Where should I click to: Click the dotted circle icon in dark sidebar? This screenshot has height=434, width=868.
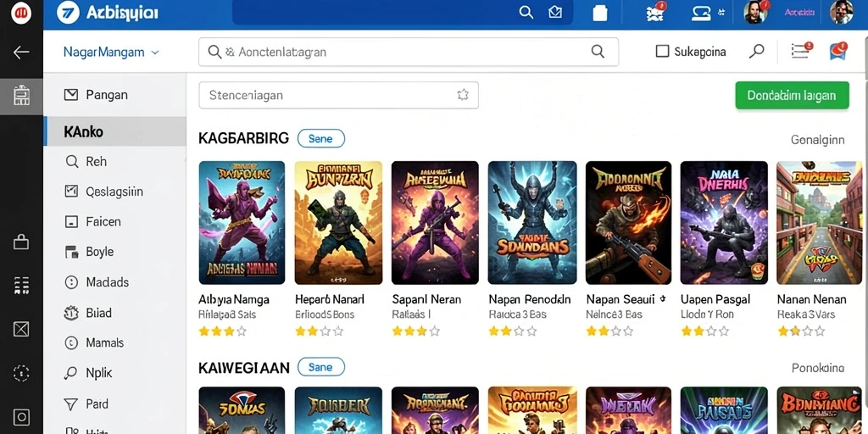click(21, 373)
